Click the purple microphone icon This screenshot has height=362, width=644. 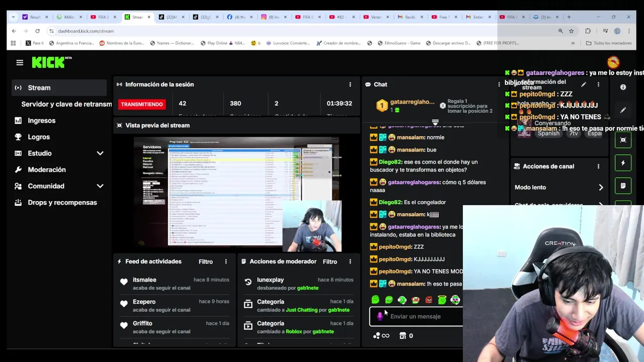(379, 316)
